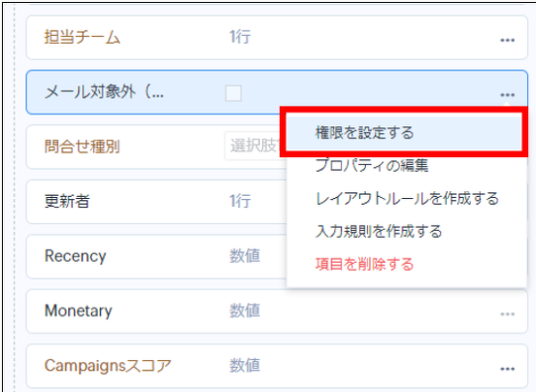Select the 担当チーム field row
Screen dimensions: 536x392
[277, 38]
